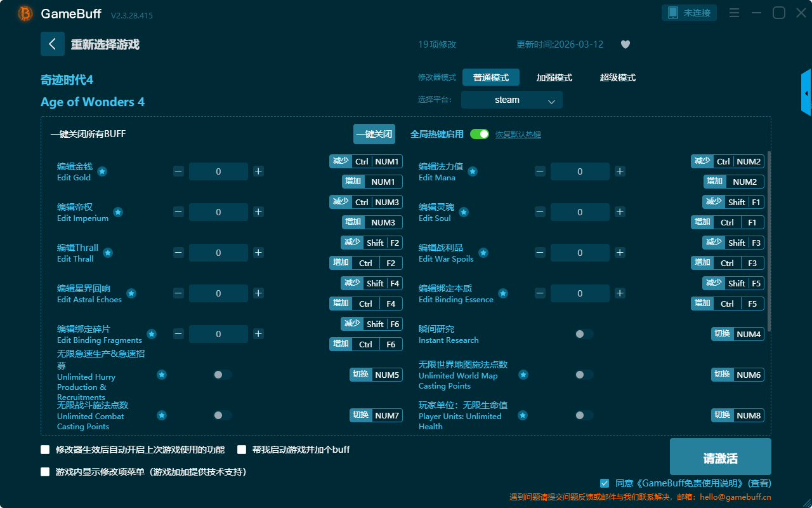This screenshot has height=508, width=812.
Task: Decrease Edit Mana value with minus
Action: (540, 171)
